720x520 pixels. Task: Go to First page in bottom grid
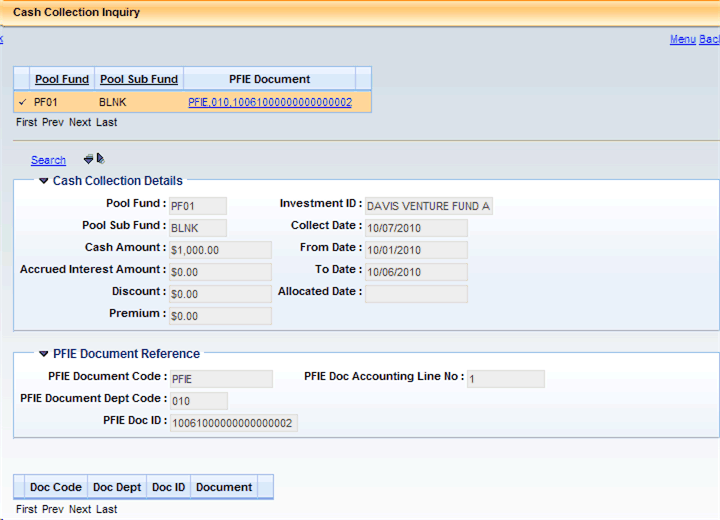[x=27, y=509]
